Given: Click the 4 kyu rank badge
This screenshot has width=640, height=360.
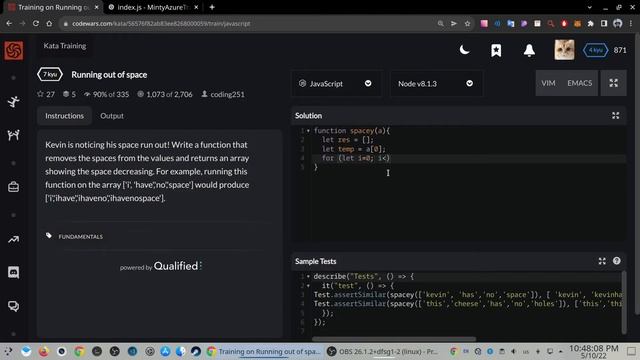Looking at the screenshot, I should [596, 50].
